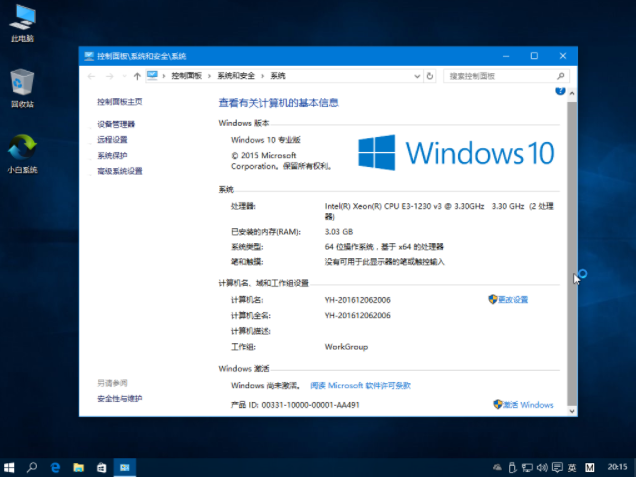This screenshot has width=636, height=478.
Task: Click the M input method tray icon
Action: coord(589,468)
